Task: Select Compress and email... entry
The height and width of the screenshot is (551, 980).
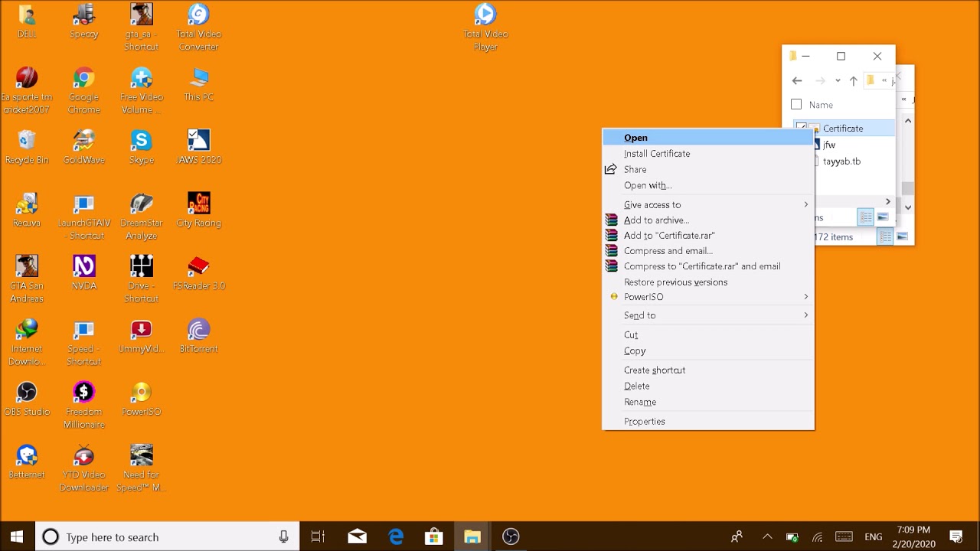Action: (x=708, y=251)
